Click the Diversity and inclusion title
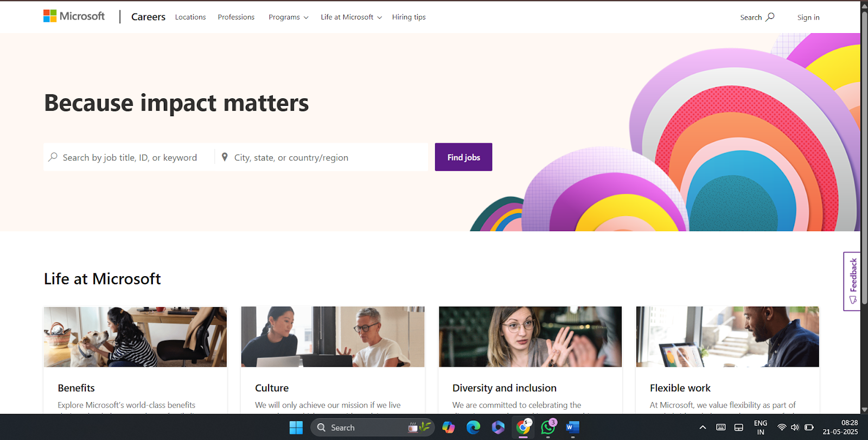This screenshot has width=868, height=440. (x=505, y=388)
